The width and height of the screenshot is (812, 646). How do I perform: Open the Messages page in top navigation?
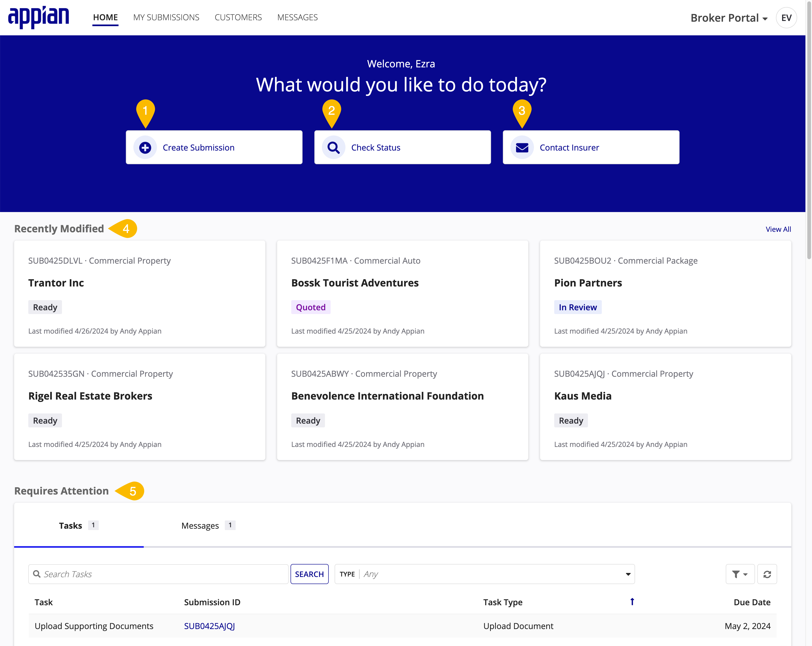(298, 17)
